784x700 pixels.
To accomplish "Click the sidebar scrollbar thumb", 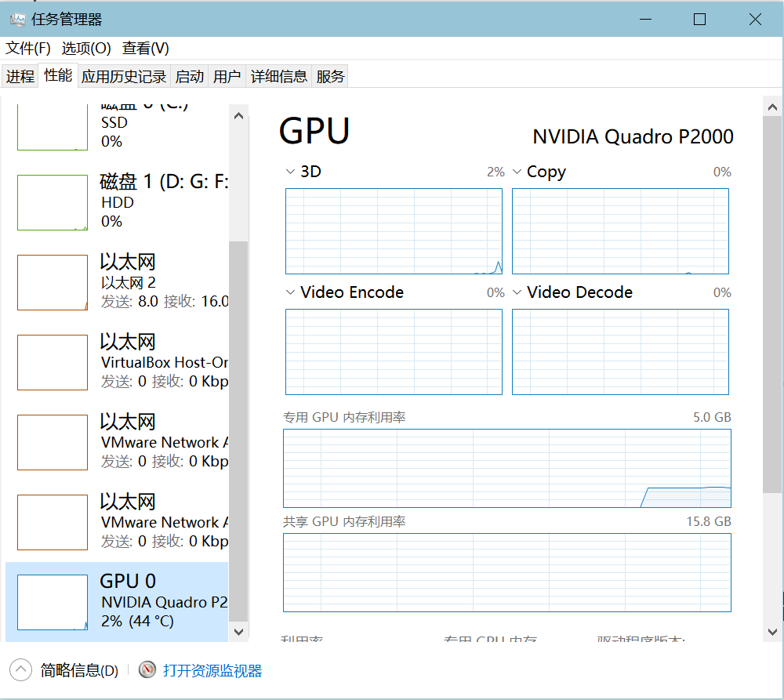I will pyautogui.click(x=238, y=431).
